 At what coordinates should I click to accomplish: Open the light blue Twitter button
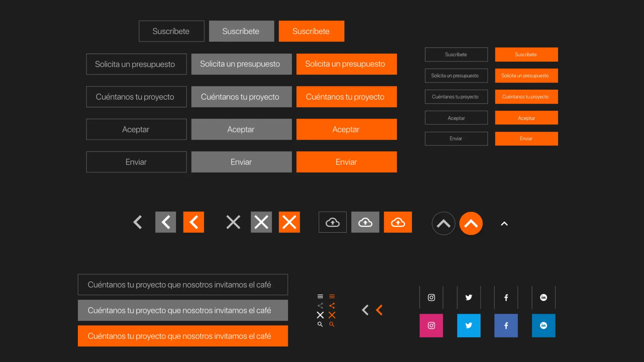click(469, 325)
